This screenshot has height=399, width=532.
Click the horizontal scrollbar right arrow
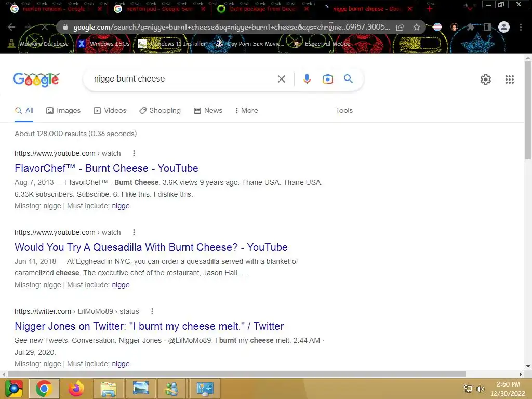pos(521,374)
